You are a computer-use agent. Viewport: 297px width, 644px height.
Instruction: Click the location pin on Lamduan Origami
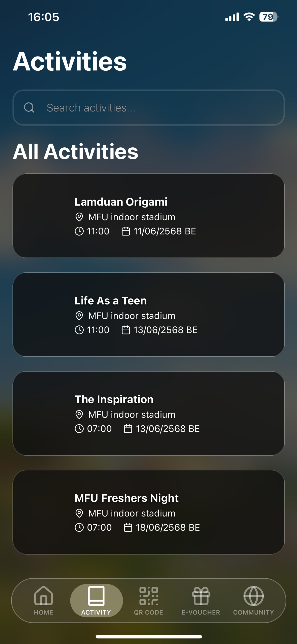(x=79, y=217)
